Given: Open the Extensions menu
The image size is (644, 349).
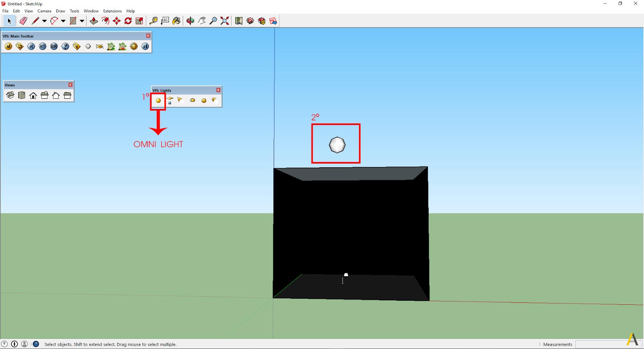Looking at the screenshot, I should [x=112, y=11].
